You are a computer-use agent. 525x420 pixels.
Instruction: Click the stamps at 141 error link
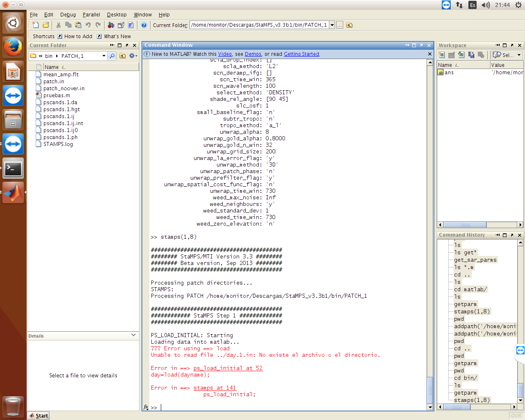[x=215, y=388]
